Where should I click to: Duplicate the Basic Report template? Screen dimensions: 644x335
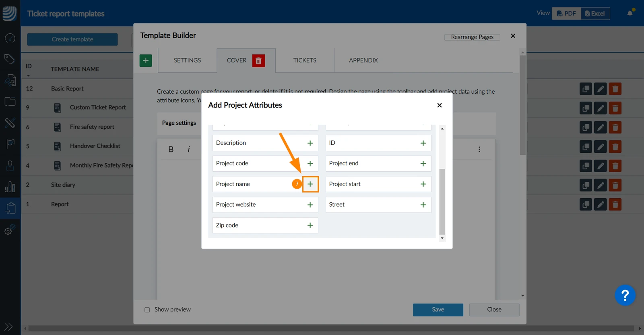point(586,89)
